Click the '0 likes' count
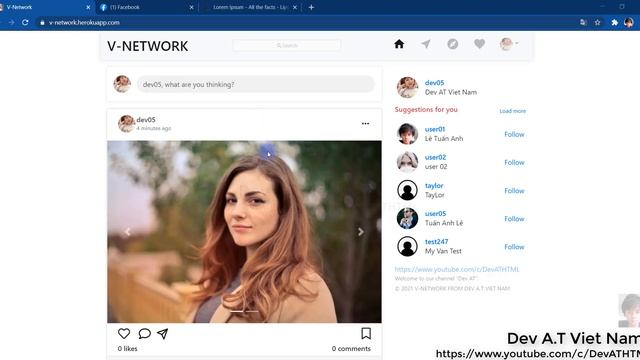 [128, 349]
